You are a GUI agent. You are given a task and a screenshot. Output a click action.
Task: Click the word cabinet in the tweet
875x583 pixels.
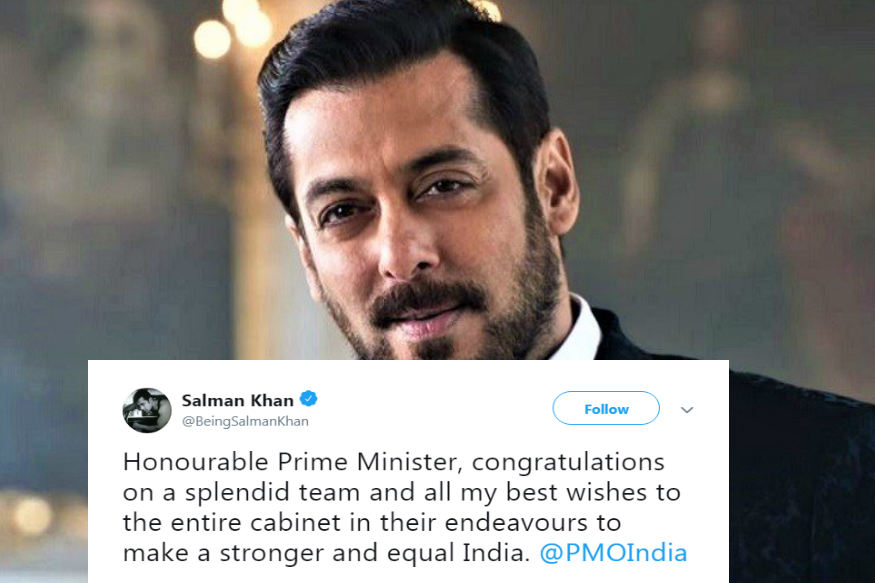[295, 523]
